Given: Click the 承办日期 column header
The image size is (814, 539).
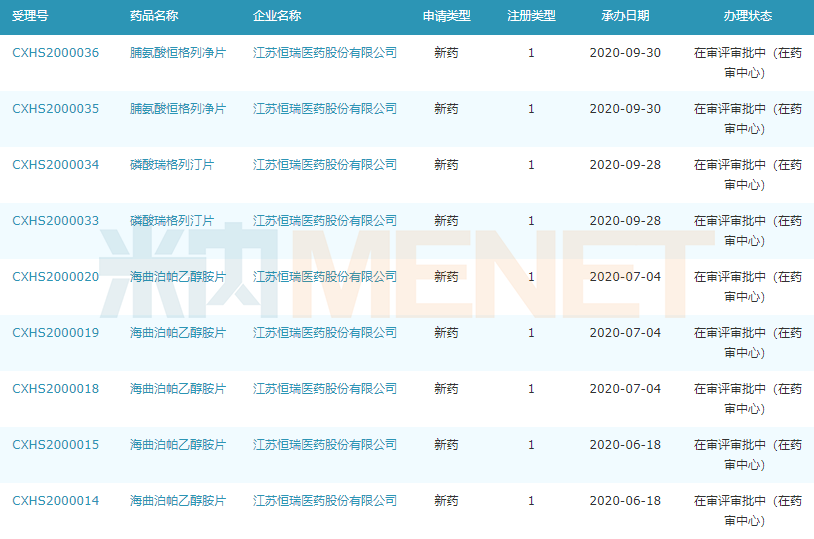Looking at the screenshot, I should point(625,16).
